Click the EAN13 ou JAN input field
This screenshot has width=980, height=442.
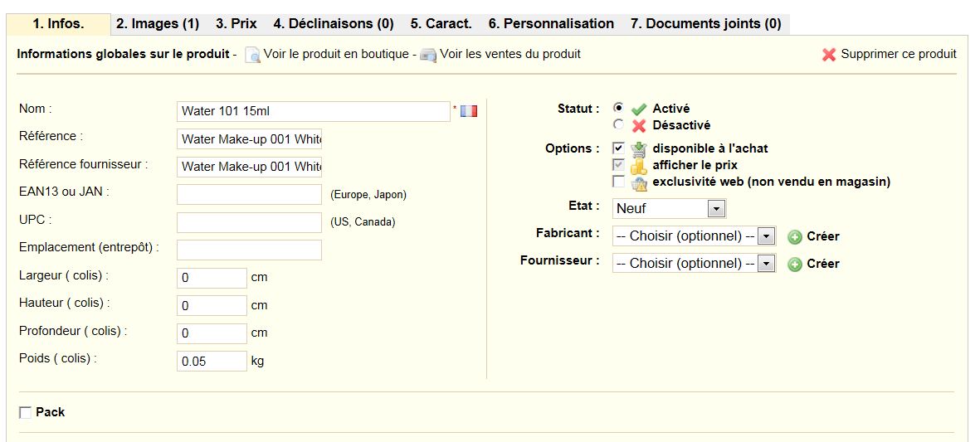coord(250,195)
